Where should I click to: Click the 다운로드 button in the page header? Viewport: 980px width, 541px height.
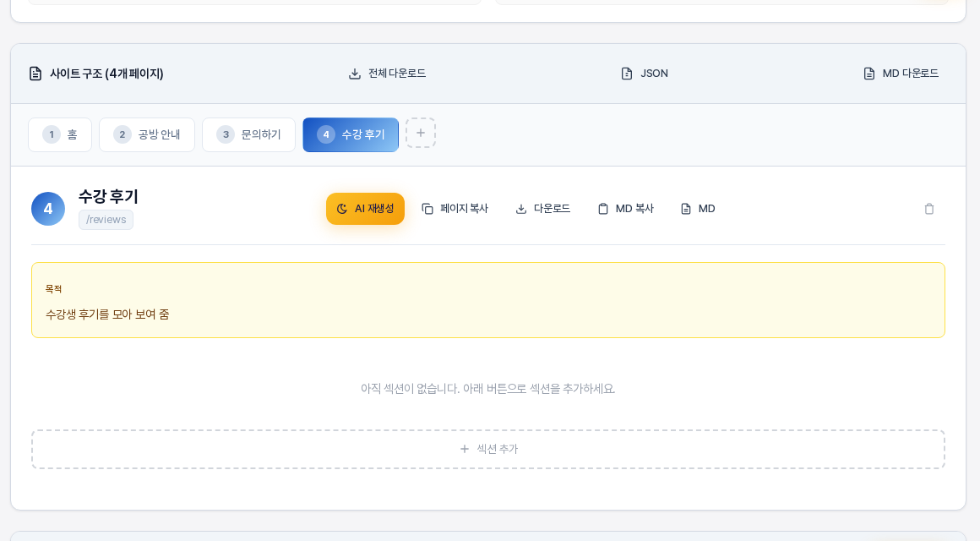[542, 209]
